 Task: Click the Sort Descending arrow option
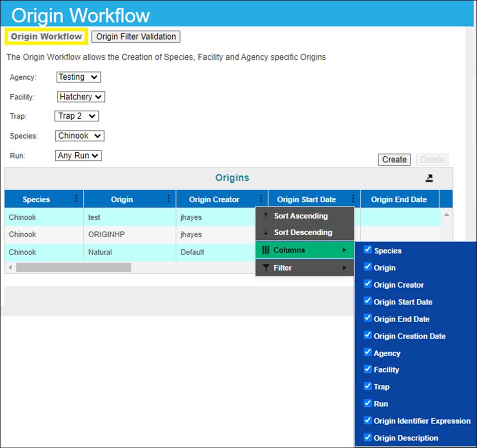(302, 232)
